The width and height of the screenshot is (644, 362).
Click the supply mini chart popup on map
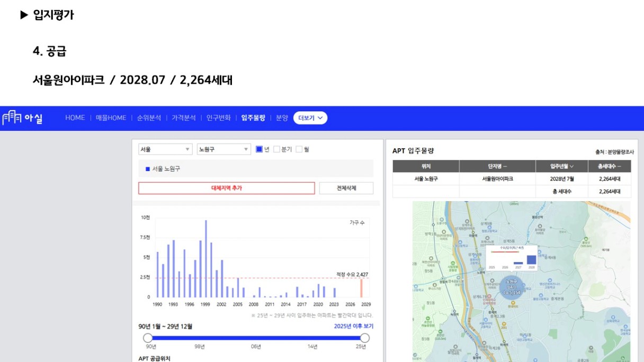point(512,257)
